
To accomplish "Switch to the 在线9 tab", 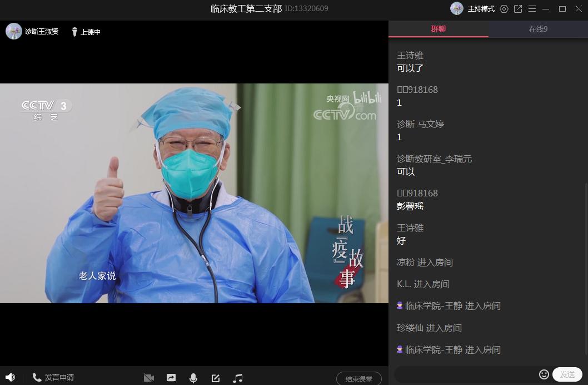I will pos(538,29).
